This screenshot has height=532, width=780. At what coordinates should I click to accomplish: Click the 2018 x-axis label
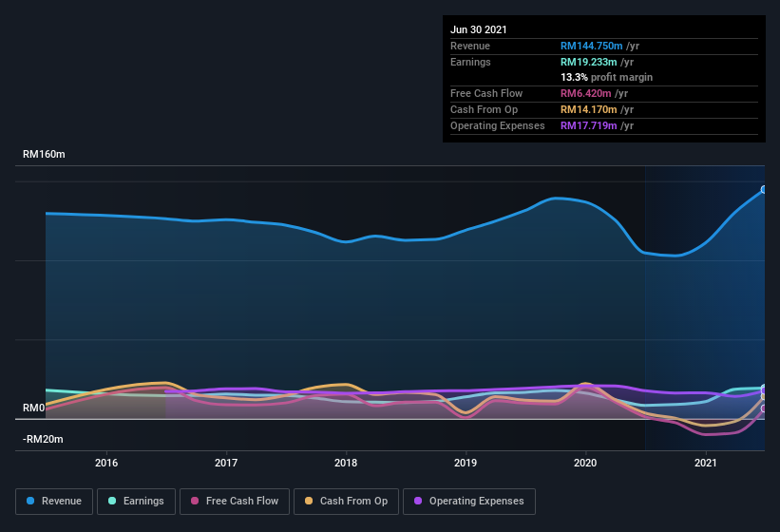pos(346,463)
